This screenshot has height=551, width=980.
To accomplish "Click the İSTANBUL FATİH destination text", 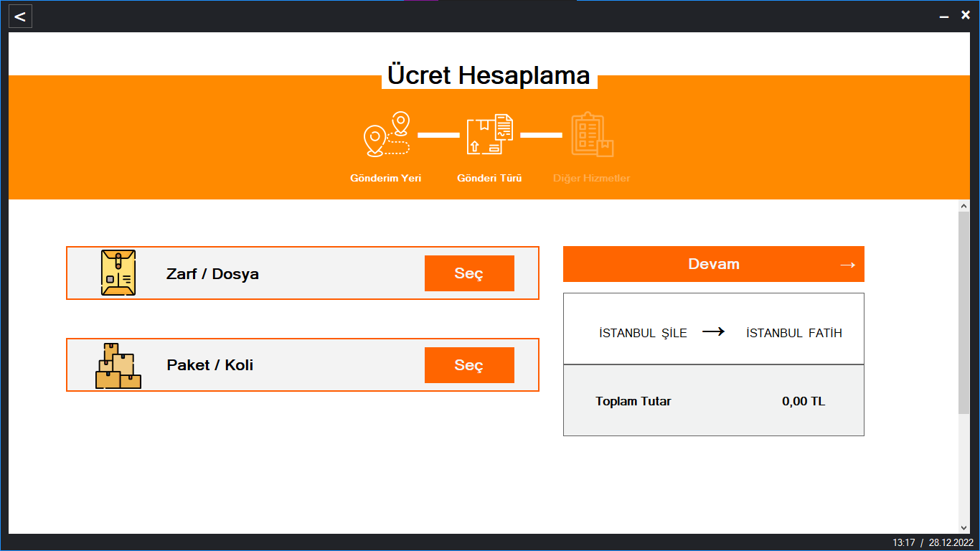I will 794,333.
